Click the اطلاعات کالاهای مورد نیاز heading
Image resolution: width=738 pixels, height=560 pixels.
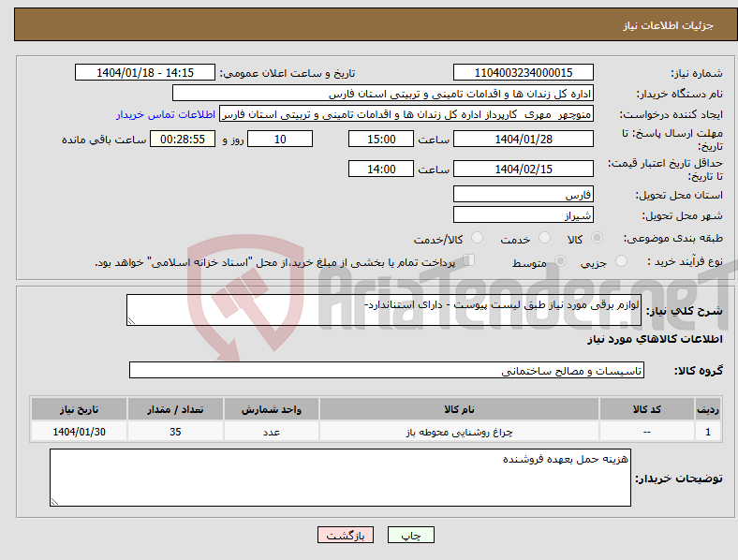[x=655, y=339]
